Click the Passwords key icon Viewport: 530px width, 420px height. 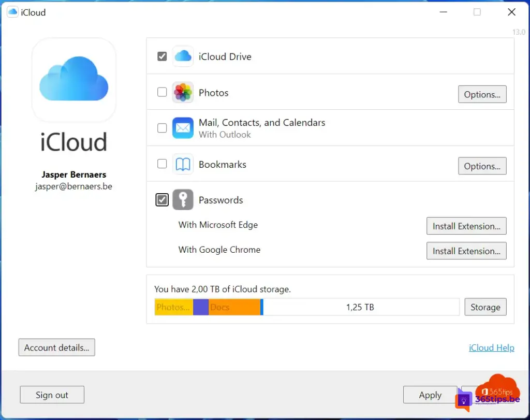click(x=183, y=200)
